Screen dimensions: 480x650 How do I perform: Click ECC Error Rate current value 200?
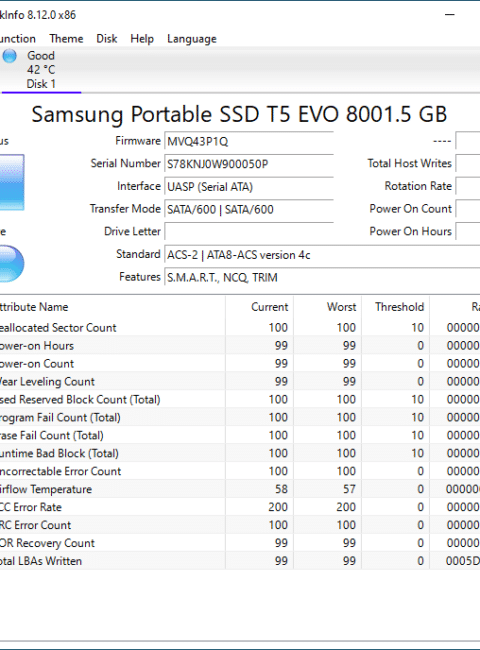(x=278, y=507)
